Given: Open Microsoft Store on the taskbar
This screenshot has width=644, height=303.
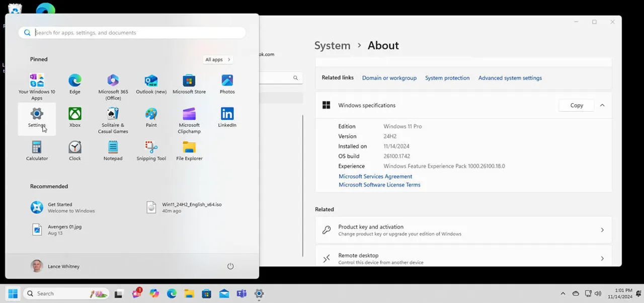Looking at the screenshot, I should coord(206,293).
